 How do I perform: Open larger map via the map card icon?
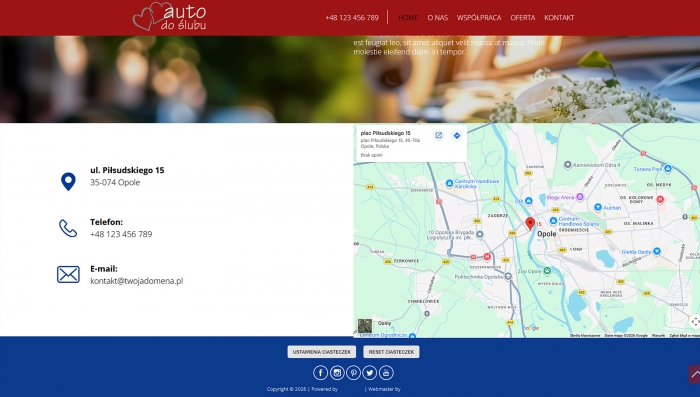pos(439,135)
